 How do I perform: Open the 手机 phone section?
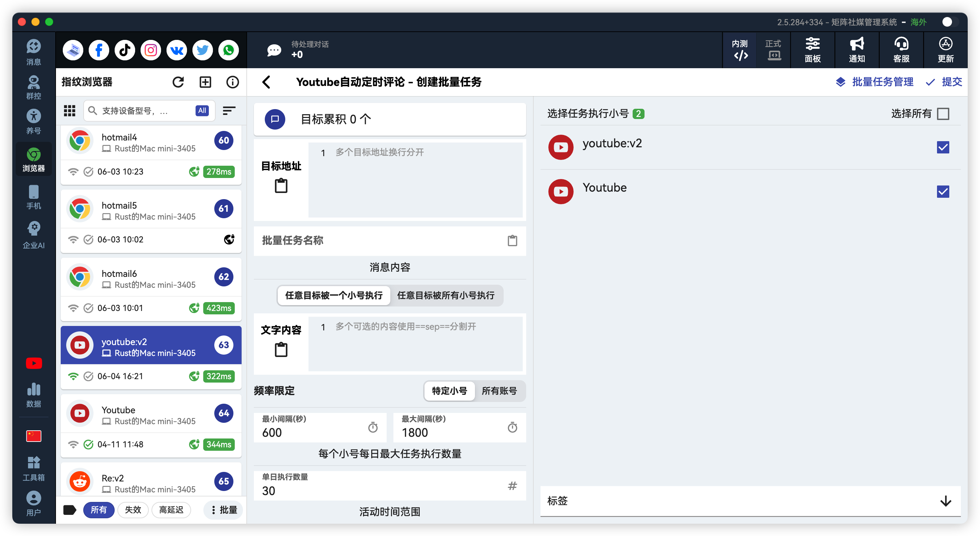(x=33, y=197)
